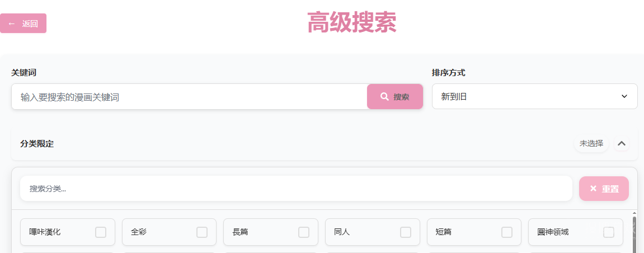Enable the 全彩 category checkbox
Image resolution: width=644 pixels, height=253 pixels.
point(202,232)
